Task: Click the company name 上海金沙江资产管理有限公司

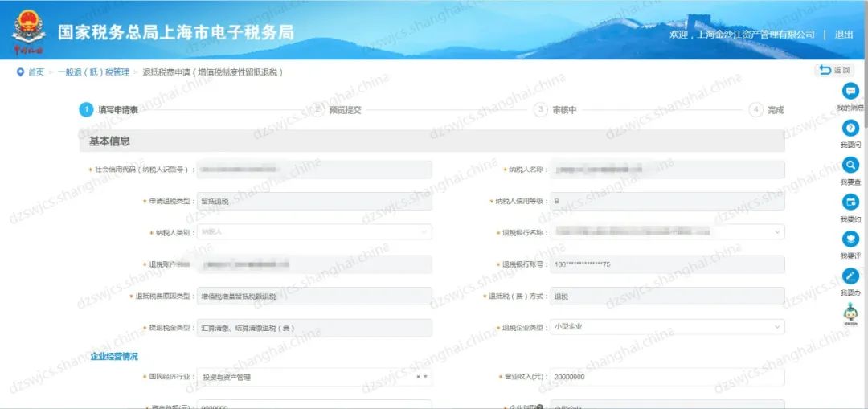Action: point(756,35)
